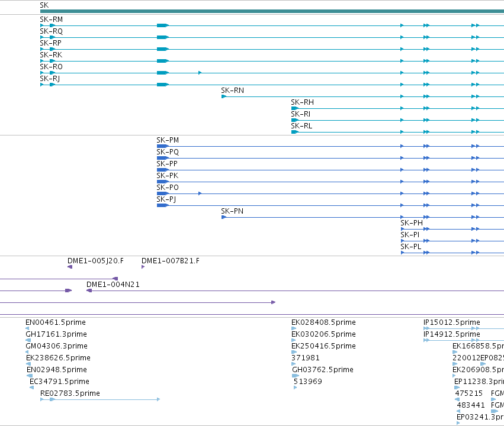Select EST IP14912.5prime

(452, 334)
